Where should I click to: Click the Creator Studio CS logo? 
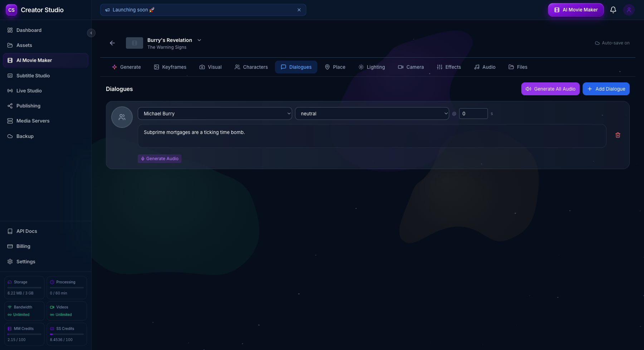pos(11,10)
